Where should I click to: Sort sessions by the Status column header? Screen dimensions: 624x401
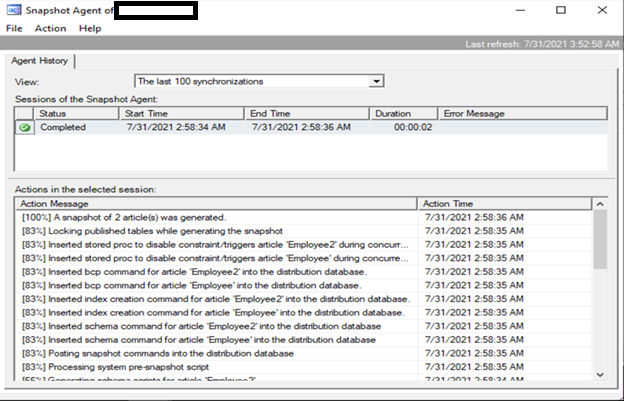point(77,113)
